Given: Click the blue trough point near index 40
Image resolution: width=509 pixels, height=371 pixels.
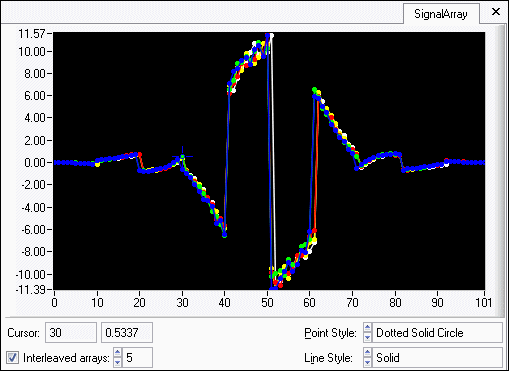Looking at the screenshot, I should coord(224,235).
